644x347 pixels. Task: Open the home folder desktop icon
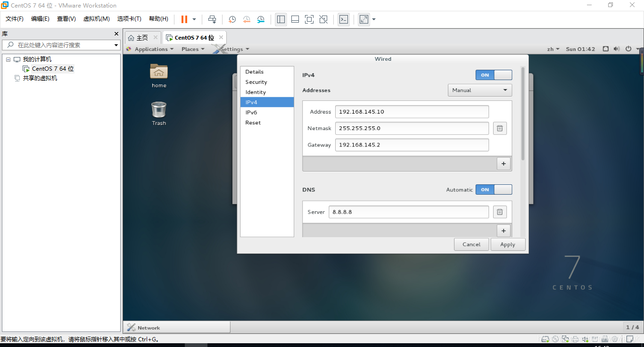pos(159,76)
